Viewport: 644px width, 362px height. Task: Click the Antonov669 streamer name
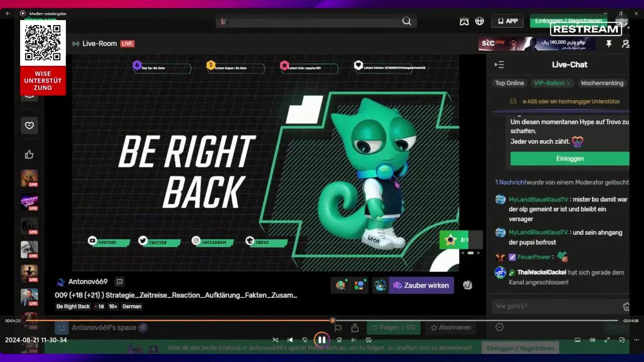point(88,282)
